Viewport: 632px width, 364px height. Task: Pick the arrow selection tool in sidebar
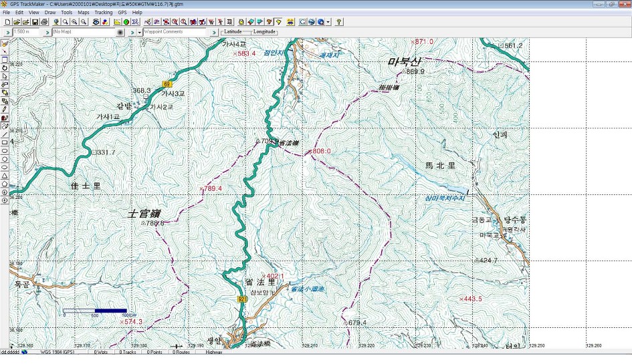point(5,77)
